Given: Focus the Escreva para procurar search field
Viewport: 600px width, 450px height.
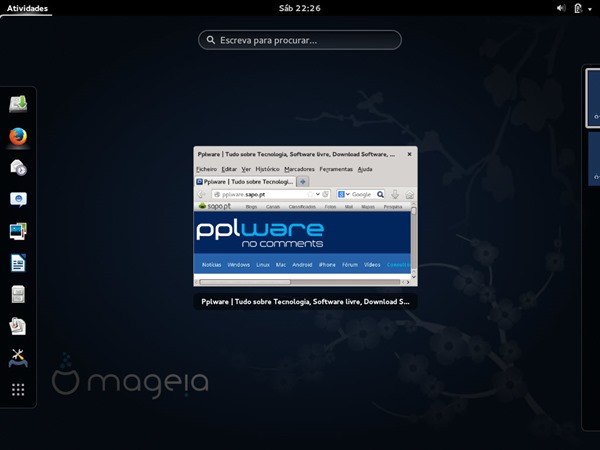Looking at the screenshot, I should click(x=300, y=40).
